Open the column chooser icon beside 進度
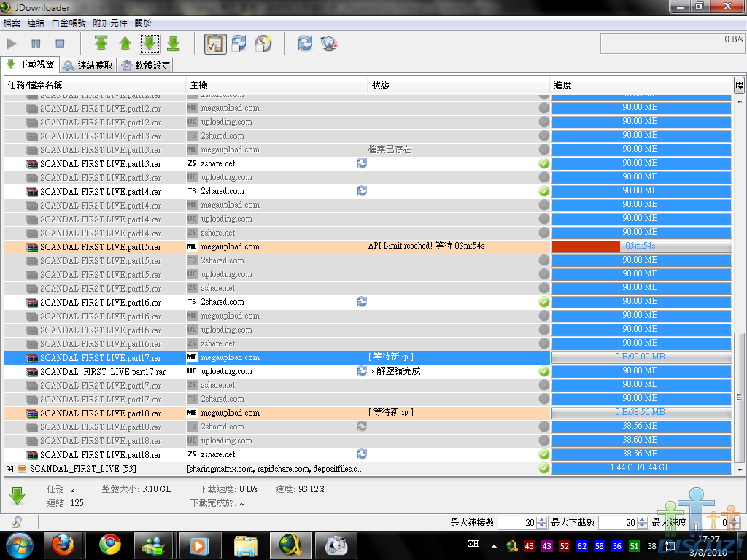 click(739, 85)
